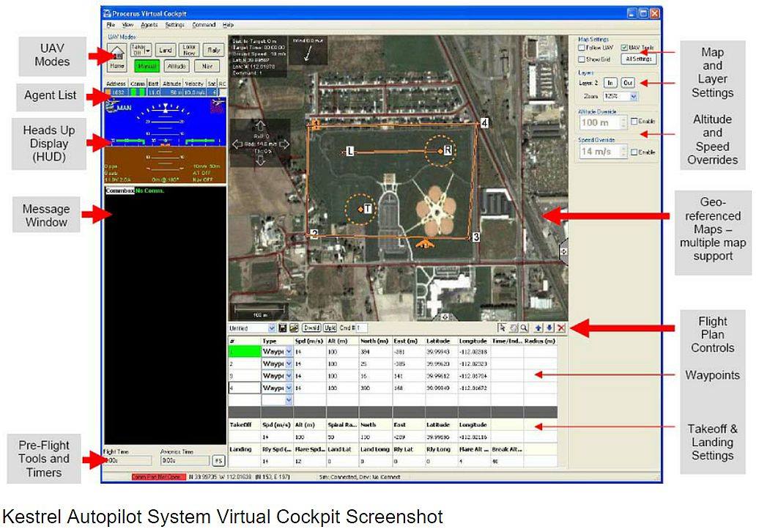This screenshot has width=759, height=532.
Task: Open the Command menu
Action: (204, 25)
